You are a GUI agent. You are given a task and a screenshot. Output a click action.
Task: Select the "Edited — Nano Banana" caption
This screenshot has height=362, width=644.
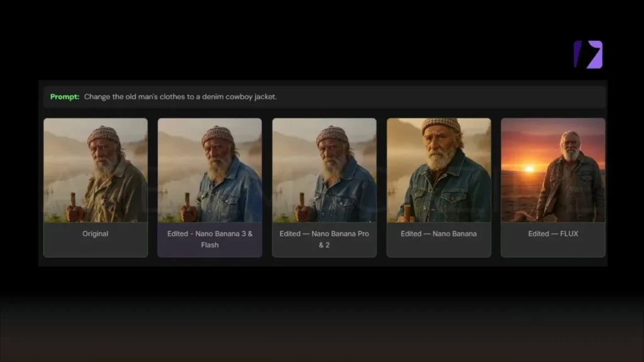click(x=438, y=234)
